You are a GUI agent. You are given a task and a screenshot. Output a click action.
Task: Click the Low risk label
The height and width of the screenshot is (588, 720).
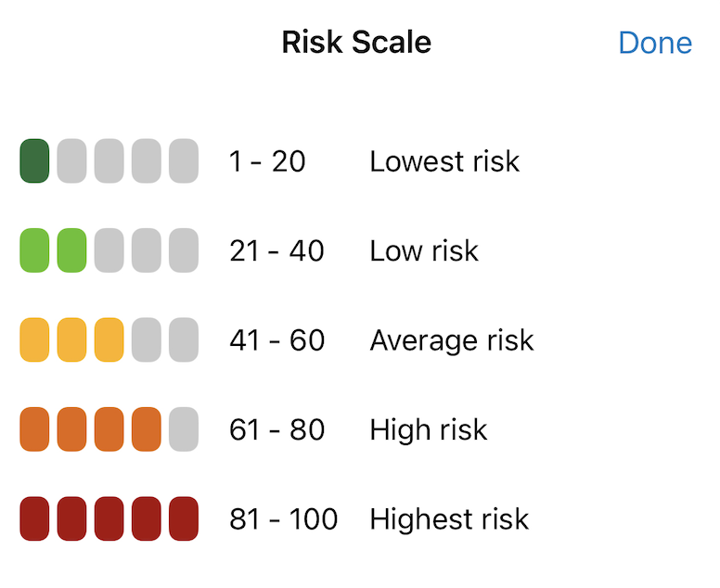(x=424, y=251)
